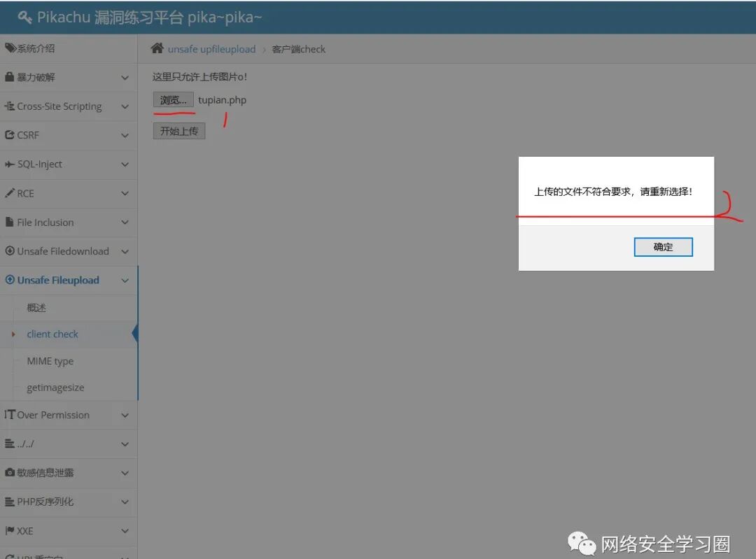Expand the ../../ menu chevron
This screenshot has width=756, height=559.
(x=125, y=444)
